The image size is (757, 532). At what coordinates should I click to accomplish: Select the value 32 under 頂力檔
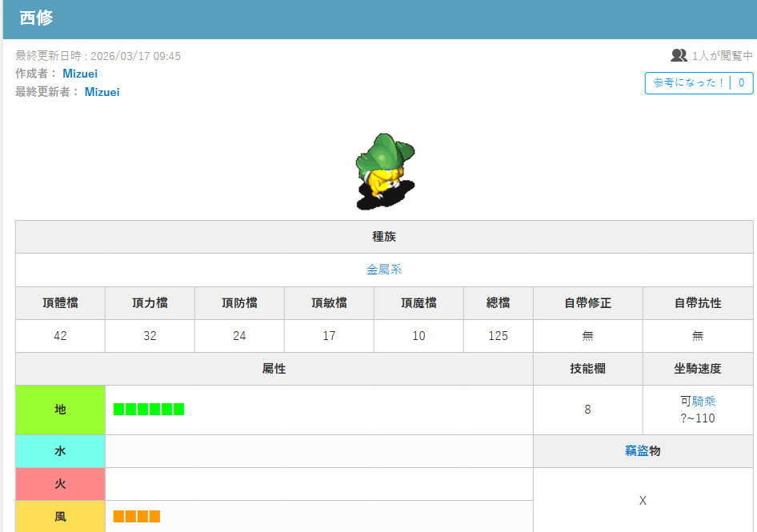150,336
